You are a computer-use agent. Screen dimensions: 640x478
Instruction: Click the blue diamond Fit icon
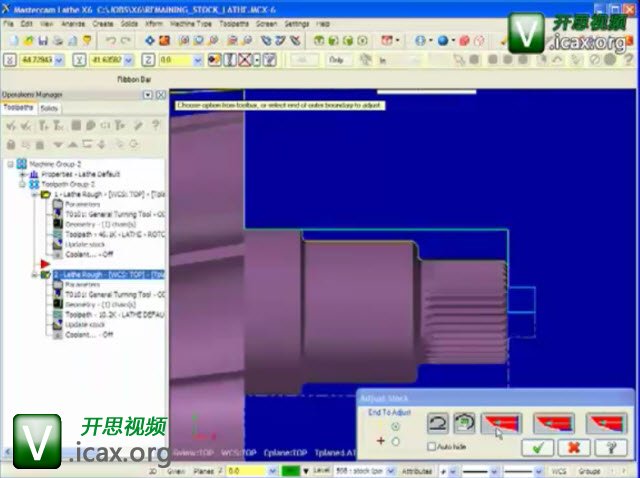(150, 40)
